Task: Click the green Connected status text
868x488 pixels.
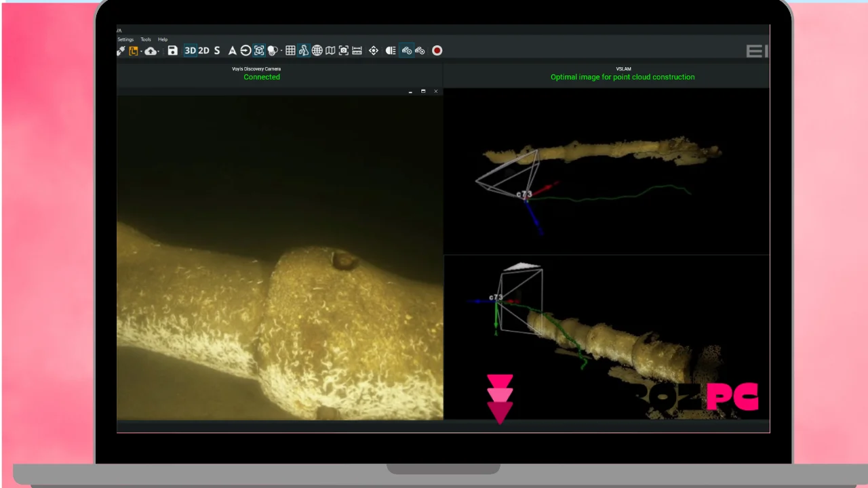Action: pos(262,77)
